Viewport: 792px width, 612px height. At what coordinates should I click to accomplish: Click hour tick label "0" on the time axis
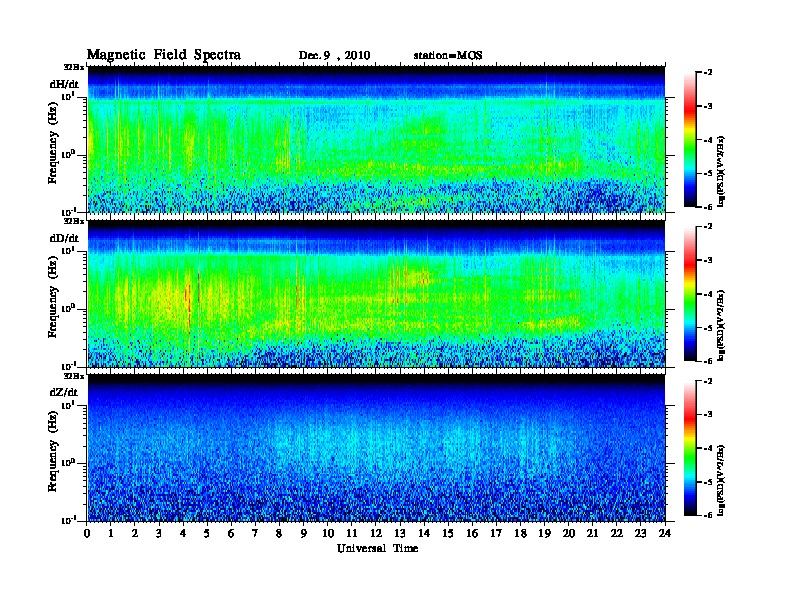point(87,534)
